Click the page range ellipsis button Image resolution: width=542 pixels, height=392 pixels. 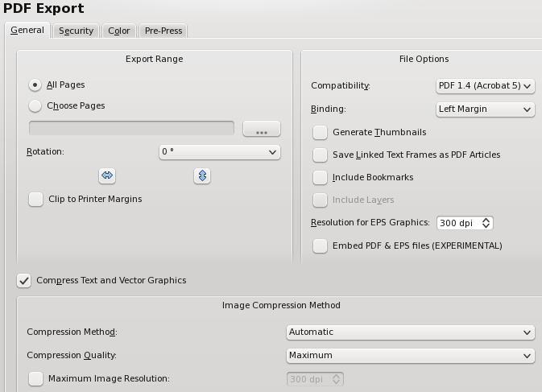[261, 129]
